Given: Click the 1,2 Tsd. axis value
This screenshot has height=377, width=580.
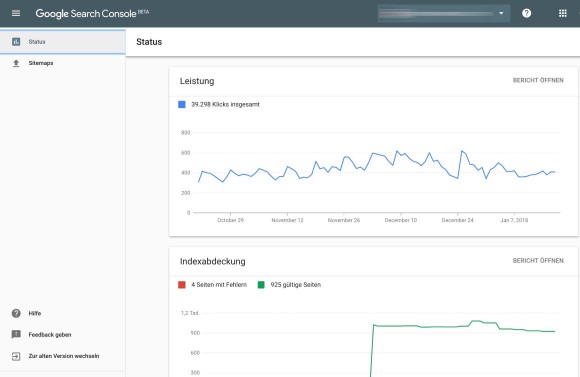Looking at the screenshot, I should (x=190, y=313).
